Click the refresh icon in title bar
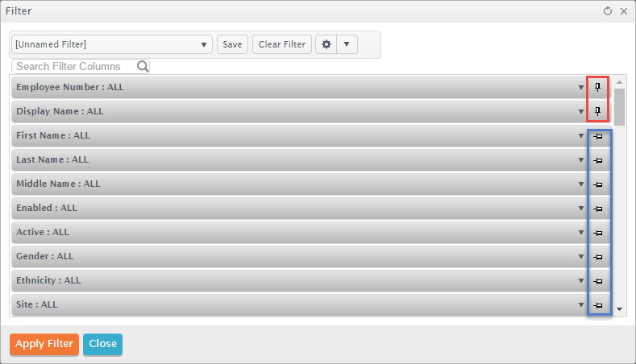This screenshot has height=364, width=636. 607,11
